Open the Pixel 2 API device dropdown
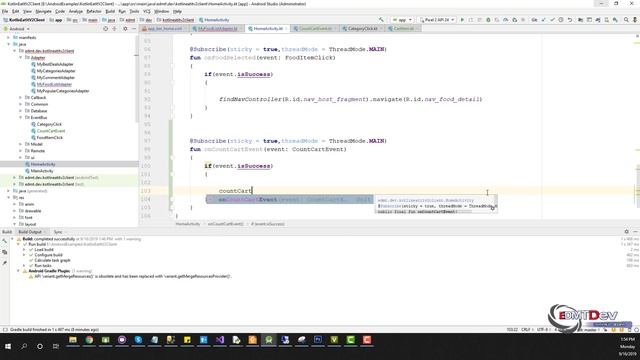 pos(437,20)
